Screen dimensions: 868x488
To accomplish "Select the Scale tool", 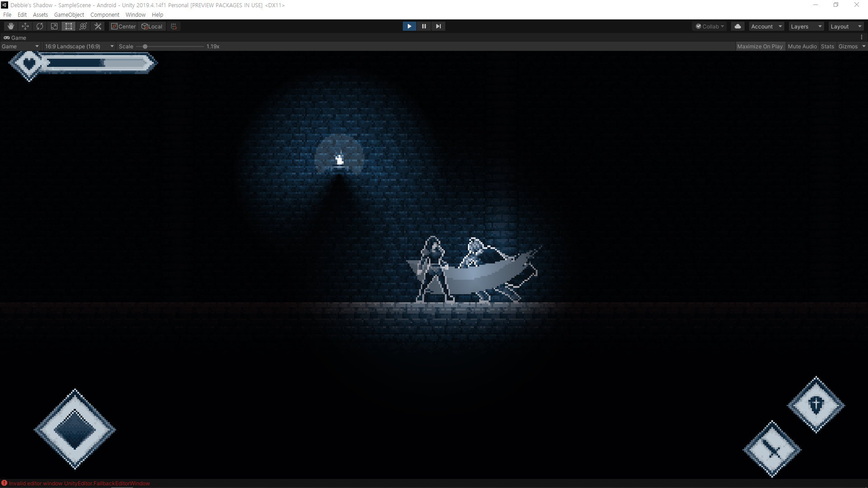I will pos(54,26).
